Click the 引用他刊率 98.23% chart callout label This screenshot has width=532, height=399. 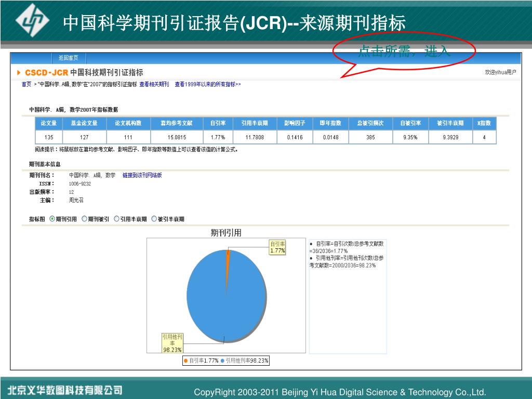pyautogui.click(x=172, y=343)
